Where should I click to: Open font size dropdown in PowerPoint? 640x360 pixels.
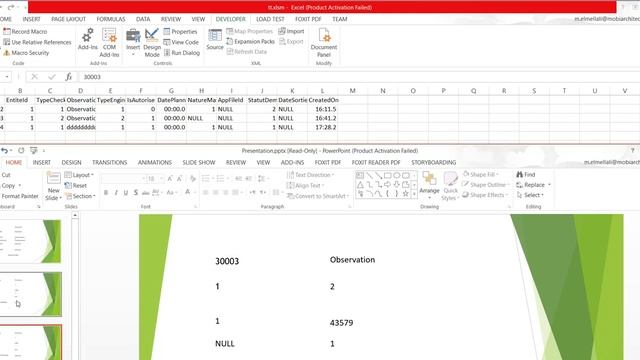(x=162, y=179)
